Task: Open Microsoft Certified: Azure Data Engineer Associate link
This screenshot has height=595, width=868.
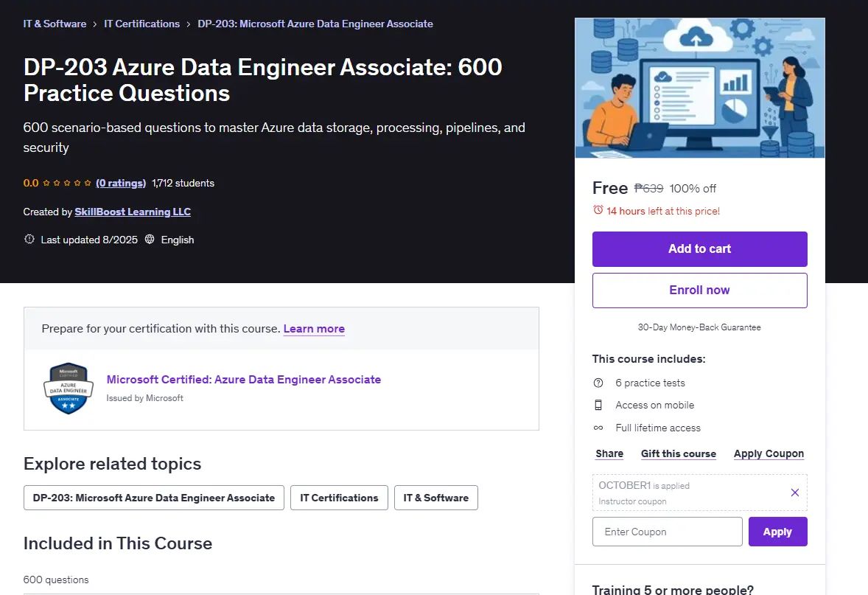Action: point(244,380)
